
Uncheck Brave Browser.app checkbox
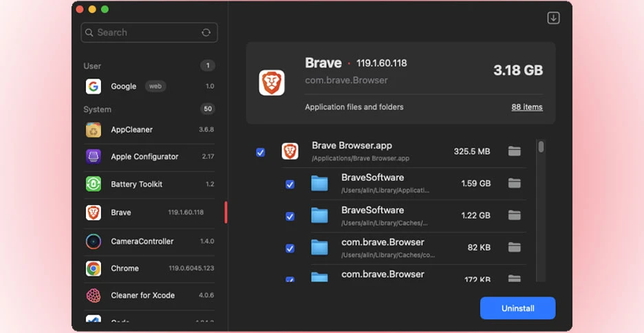(260, 152)
